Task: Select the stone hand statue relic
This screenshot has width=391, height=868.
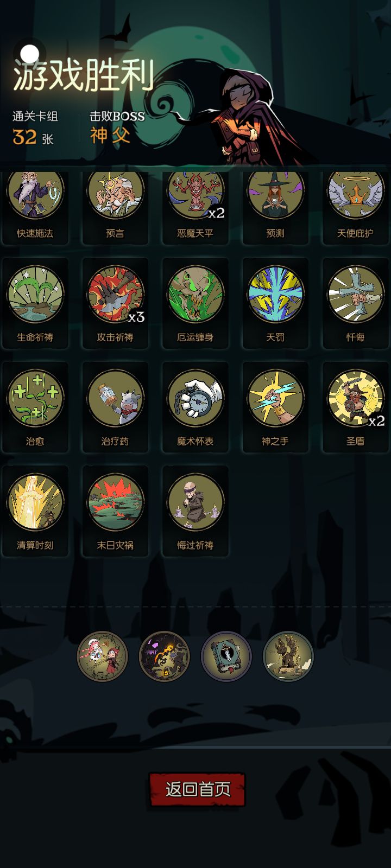Action: (288, 656)
